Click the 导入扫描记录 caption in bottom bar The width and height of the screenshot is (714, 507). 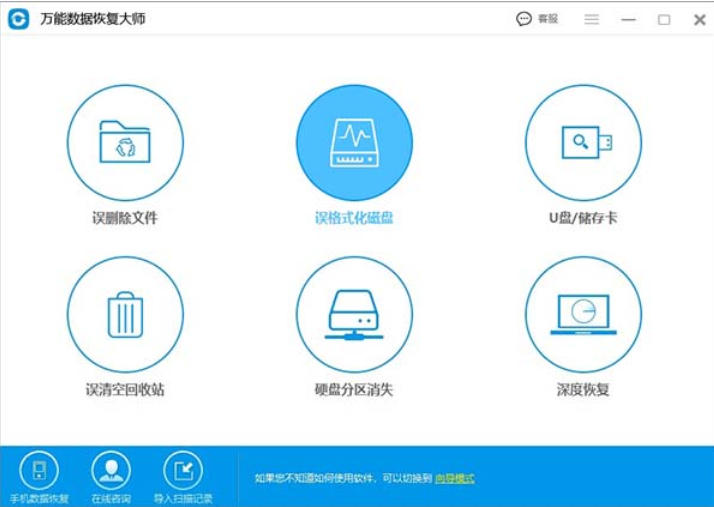(x=183, y=498)
